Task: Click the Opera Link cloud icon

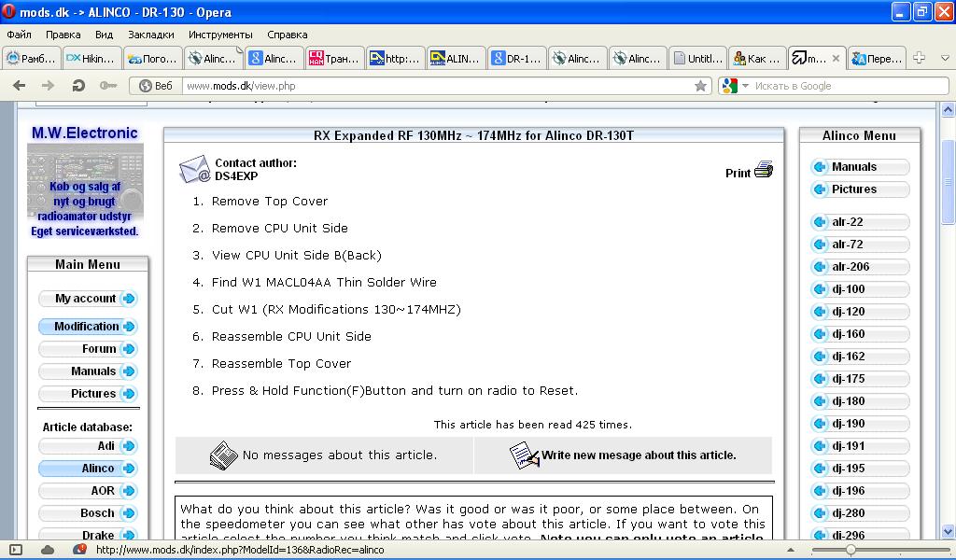Action: (x=48, y=550)
